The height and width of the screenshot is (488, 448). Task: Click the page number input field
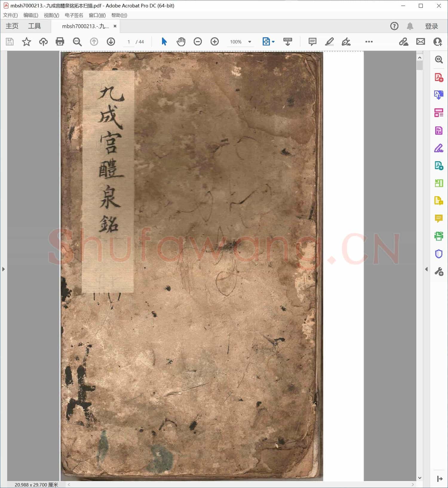tap(129, 42)
